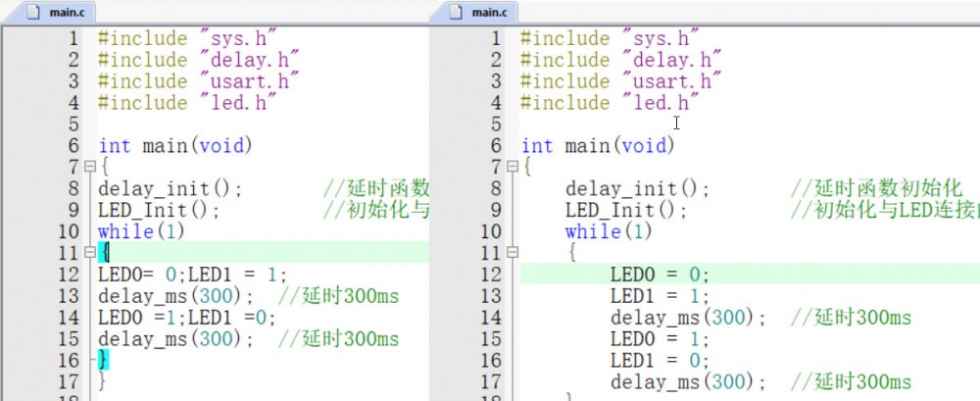The width and height of the screenshot is (980, 401).
Task: Collapse fold marker at line 11 in right editor
Action: click(513, 252)
